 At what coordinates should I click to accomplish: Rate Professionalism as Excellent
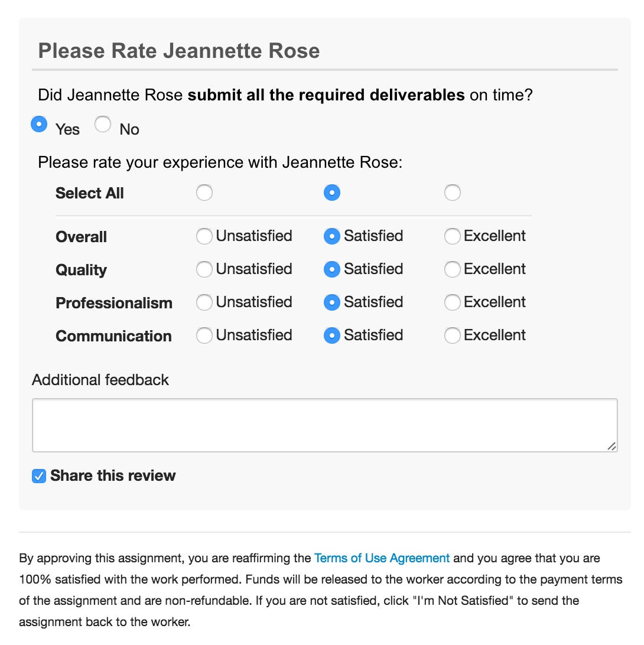tap(453, 302)
